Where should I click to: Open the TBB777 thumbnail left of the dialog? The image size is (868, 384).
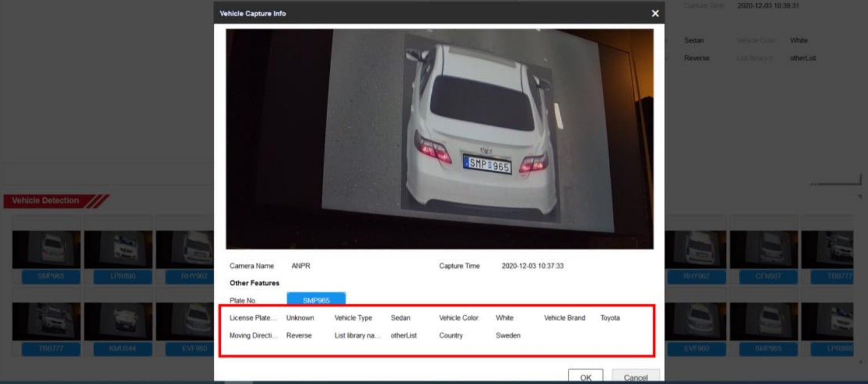(x=46, y=321)
